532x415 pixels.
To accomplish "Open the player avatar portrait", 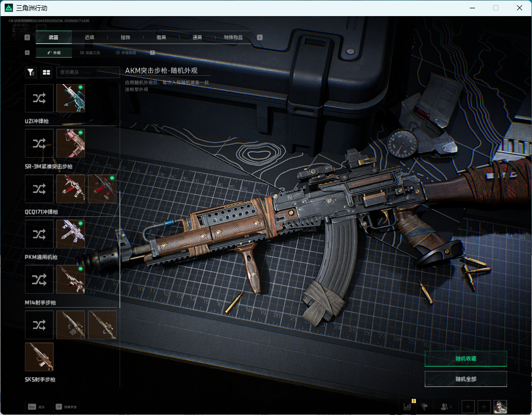I will (x=500, y=407).
